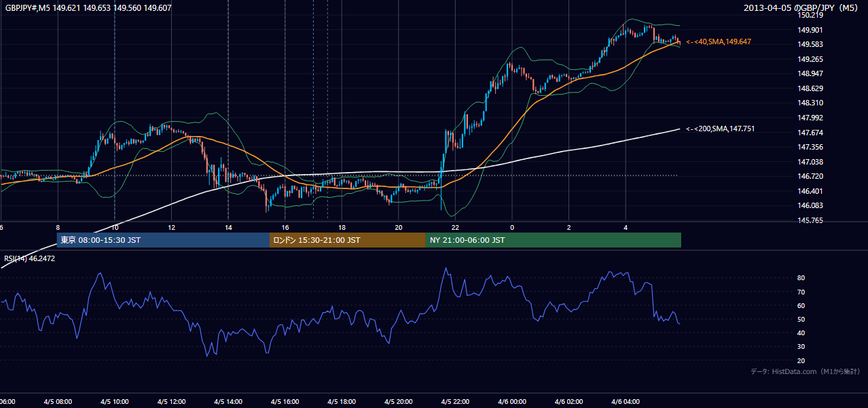Click RSI level 70 label
Viewport: 868px width, 408px height.
tap(801, 292)
